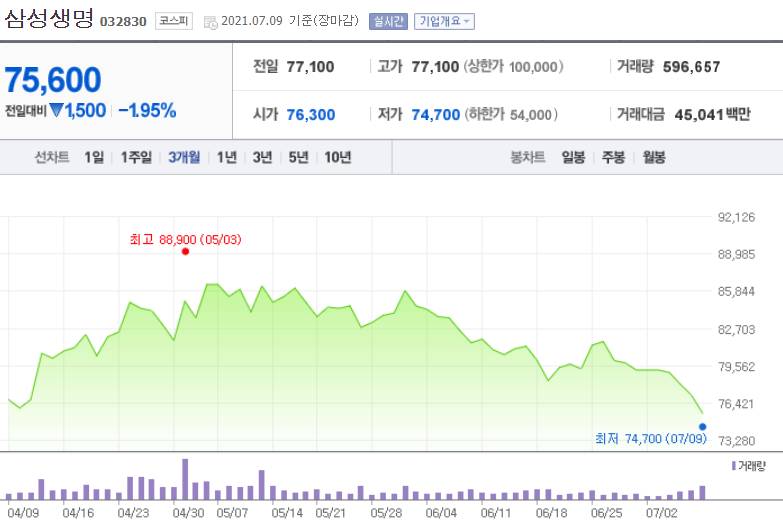Click the 04/09 date axis label

click(23, 513)
